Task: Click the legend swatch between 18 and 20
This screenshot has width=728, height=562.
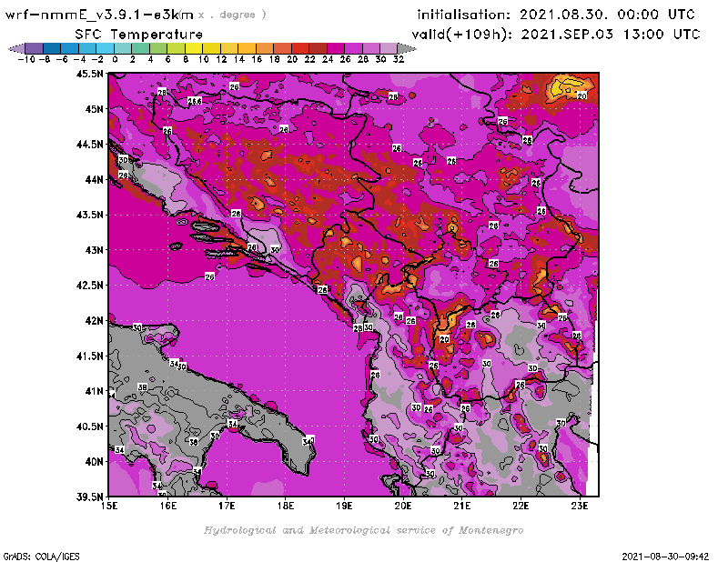Action: [282, 48]
